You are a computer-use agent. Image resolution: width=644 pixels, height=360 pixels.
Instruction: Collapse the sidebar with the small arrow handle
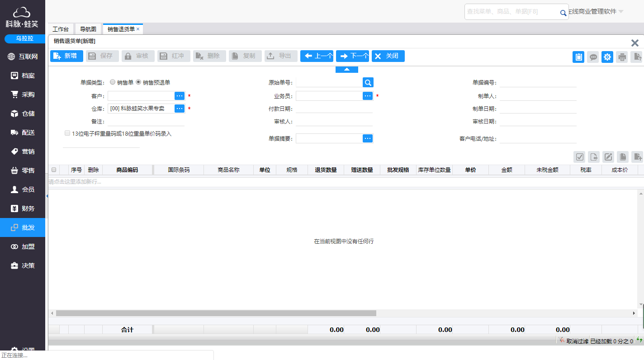pos(47,196)
